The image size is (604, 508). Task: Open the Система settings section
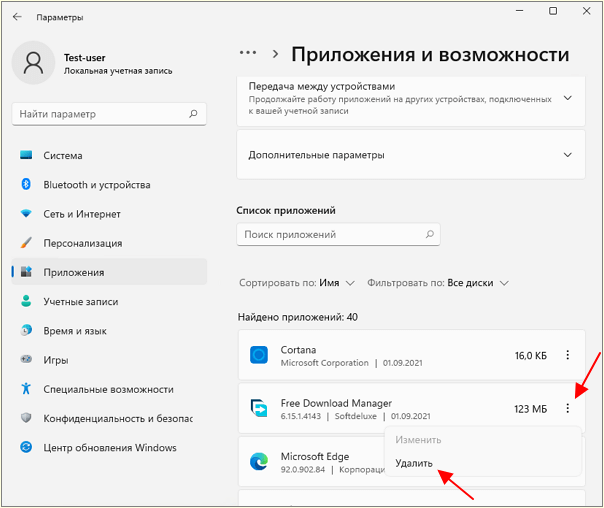[109, 155]
